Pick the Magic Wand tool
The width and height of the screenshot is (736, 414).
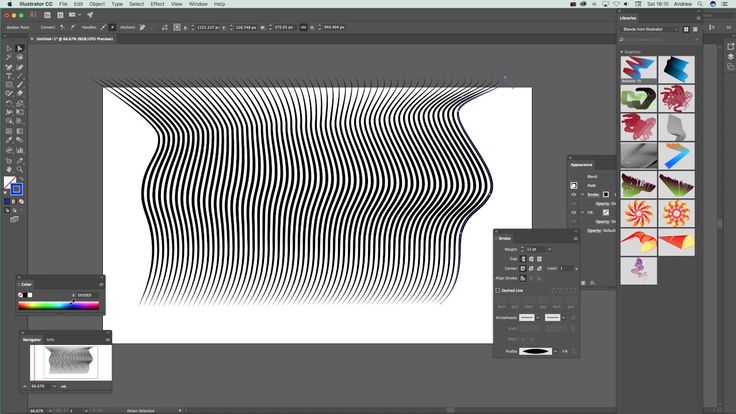pos(9,57)
